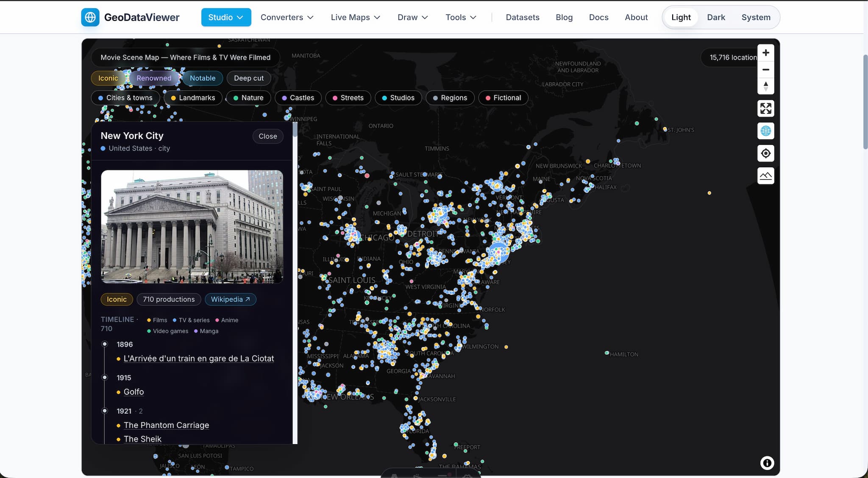
Task: Expand the Live Maps dropdown
Action: (356, 17)
